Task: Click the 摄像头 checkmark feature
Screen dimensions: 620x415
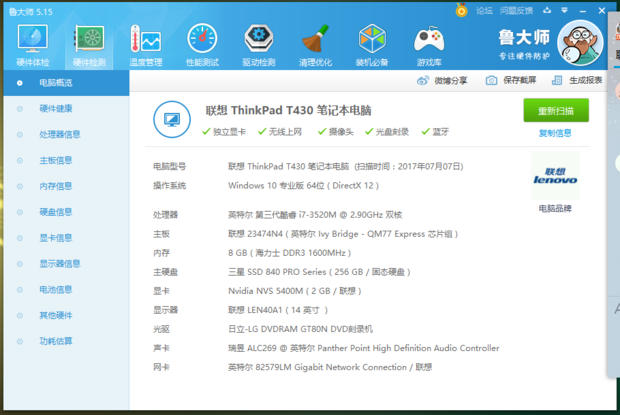Action: point(336,132)
